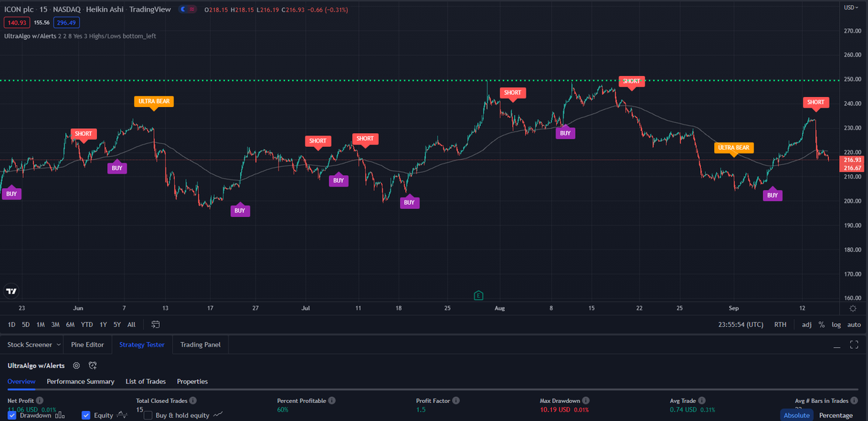868x421 pixels.
Task: Click Net Profit info icon
Action: (x=40, y=400)
